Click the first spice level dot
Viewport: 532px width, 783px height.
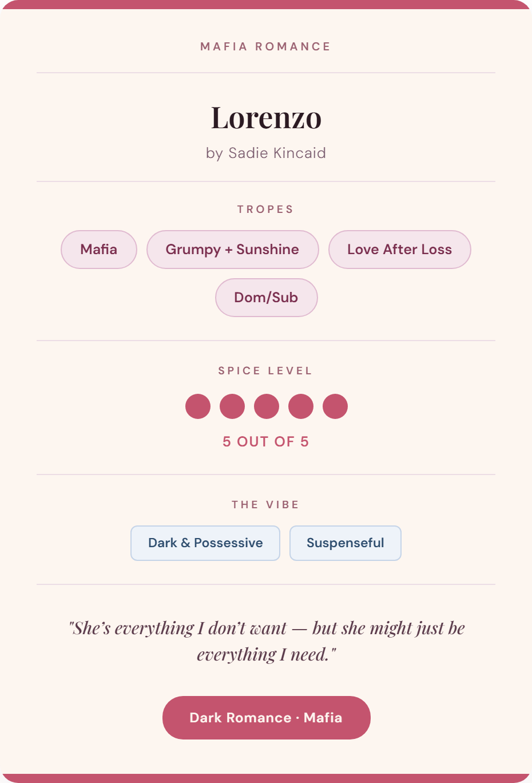pyautogui.click(x=198, y=406)
